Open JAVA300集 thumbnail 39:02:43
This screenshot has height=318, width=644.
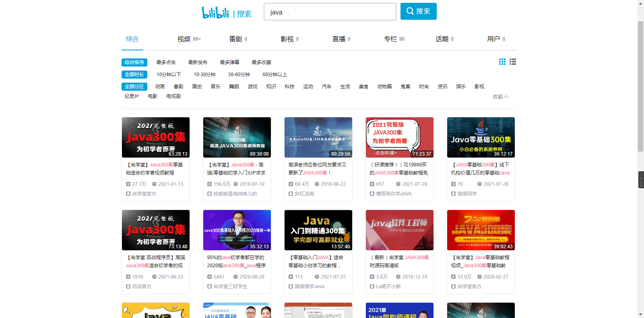[x=481, y=230]
